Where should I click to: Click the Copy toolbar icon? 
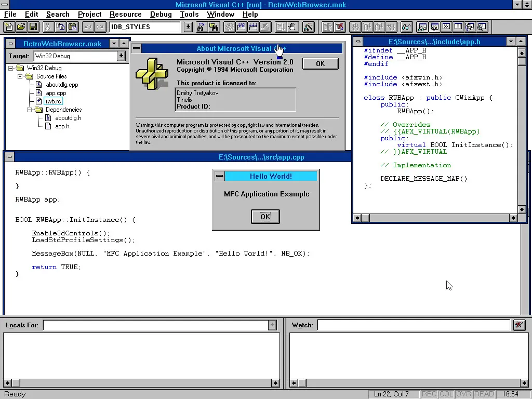click(x=60, y=27)
